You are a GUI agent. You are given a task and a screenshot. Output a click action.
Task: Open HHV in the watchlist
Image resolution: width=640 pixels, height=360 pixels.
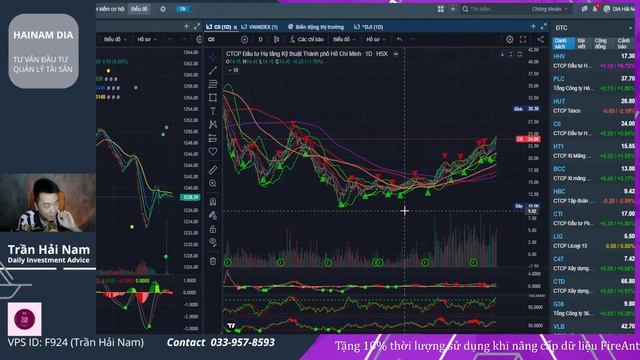[594, 61]
